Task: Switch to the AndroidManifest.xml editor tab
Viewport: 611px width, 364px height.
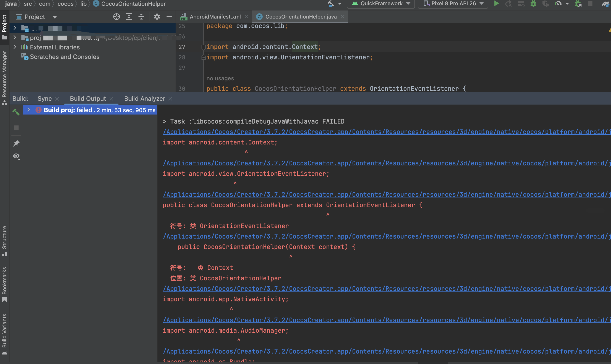Action: tap(215, 17)
